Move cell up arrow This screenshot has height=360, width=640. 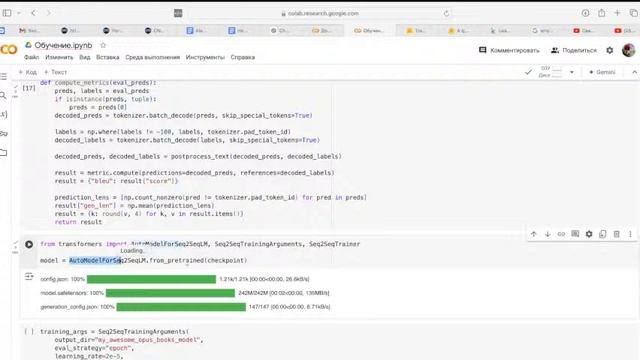533,234
